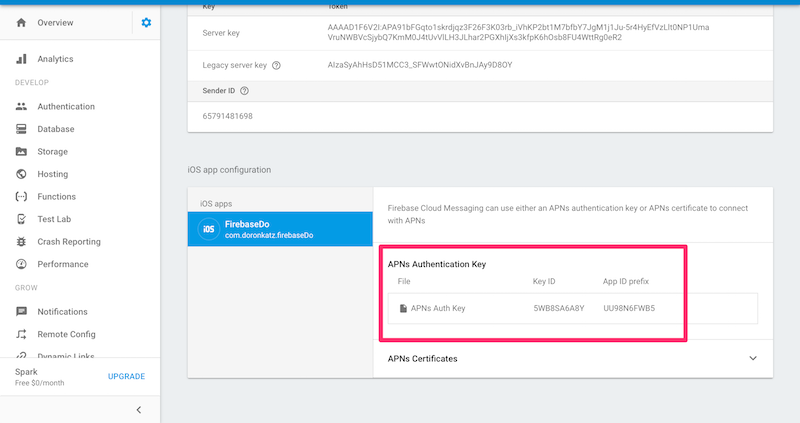Show help for Sender ID
Viewport: 800px width, 423px height.
point(244,91)
